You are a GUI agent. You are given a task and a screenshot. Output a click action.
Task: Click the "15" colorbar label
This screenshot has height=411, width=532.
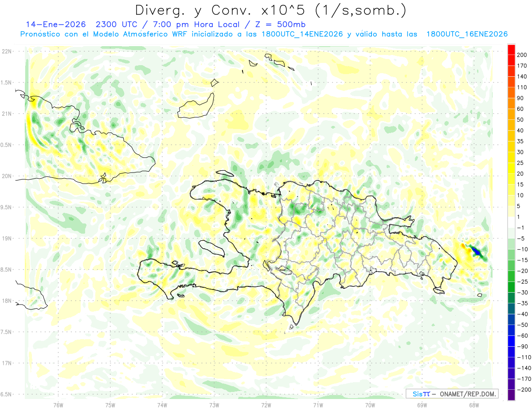click(520, 184)
